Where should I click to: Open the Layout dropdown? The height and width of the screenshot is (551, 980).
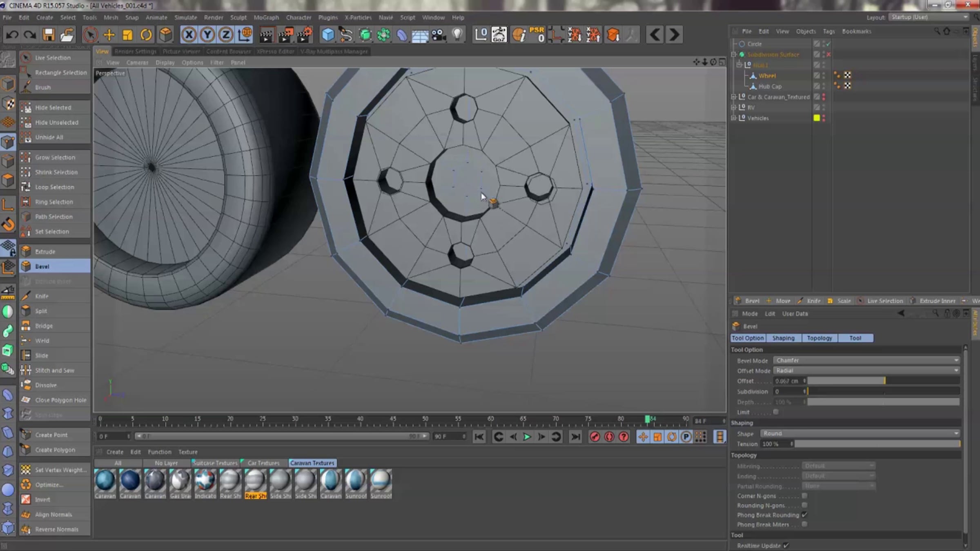pyautogui.click(x=929, y=17)
